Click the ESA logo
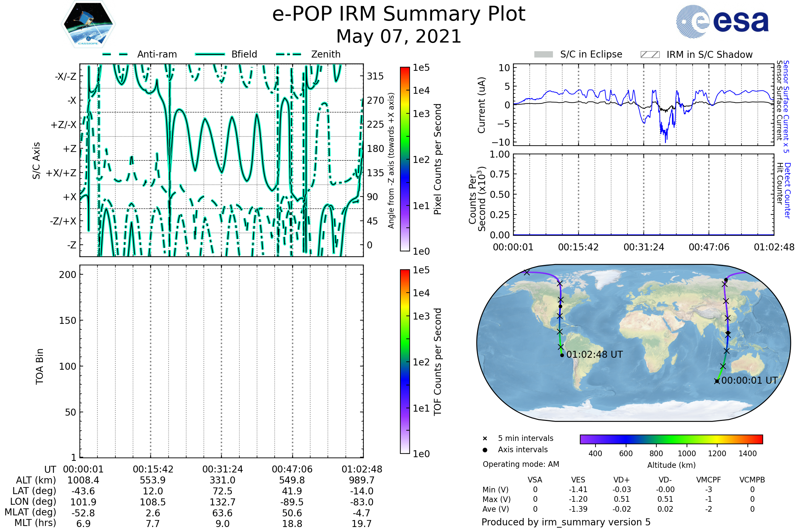The height and width of the screenshot is (532, 798). pos(722,22)
